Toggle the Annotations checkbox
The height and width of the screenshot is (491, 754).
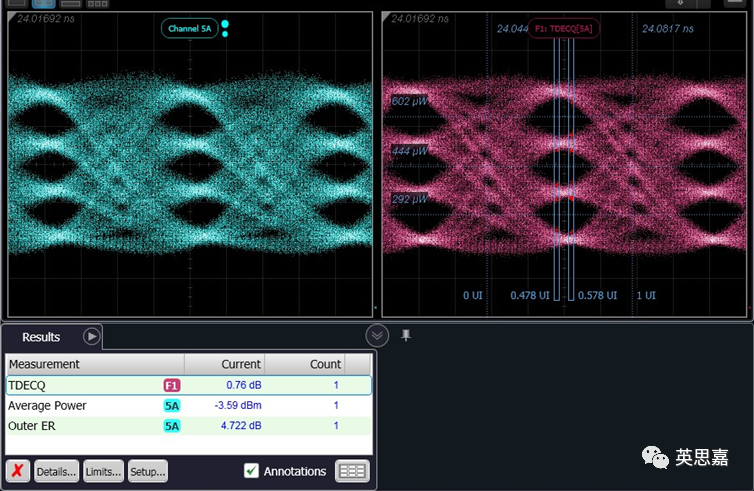click(252, 471)
